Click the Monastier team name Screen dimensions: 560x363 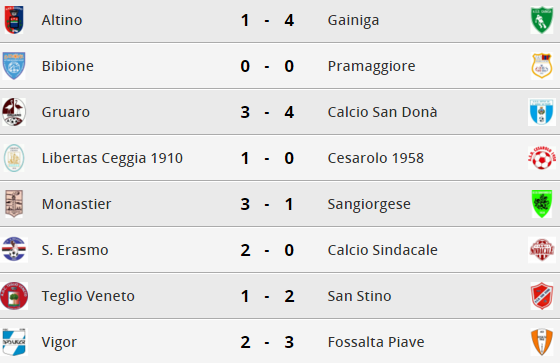point(76,204)
